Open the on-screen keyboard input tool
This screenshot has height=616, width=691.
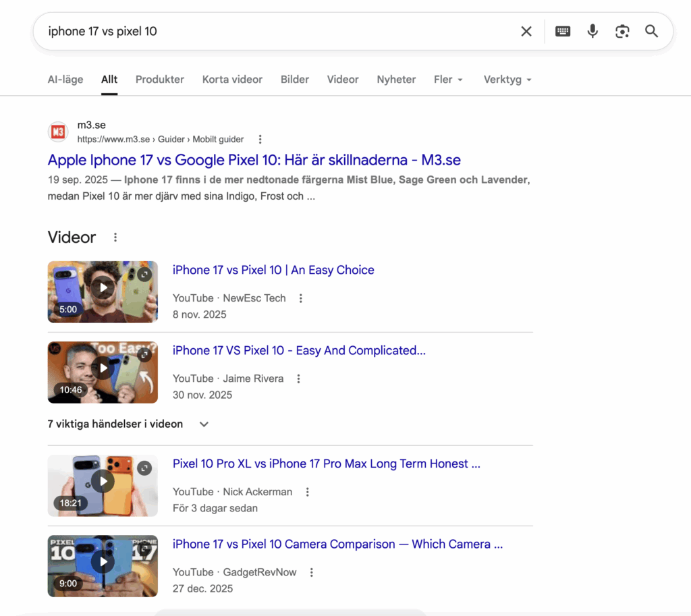coord(563,31)
